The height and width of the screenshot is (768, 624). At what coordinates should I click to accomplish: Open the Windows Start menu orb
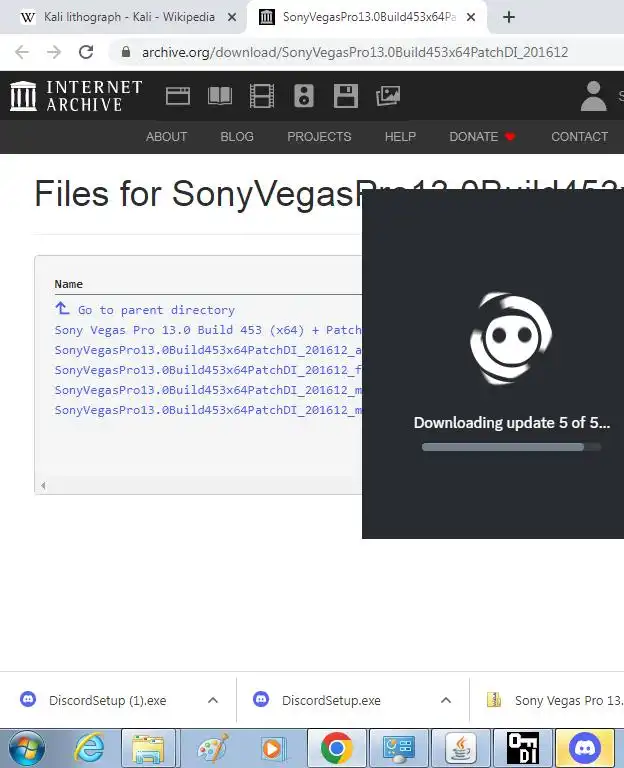tap(27, 749)
